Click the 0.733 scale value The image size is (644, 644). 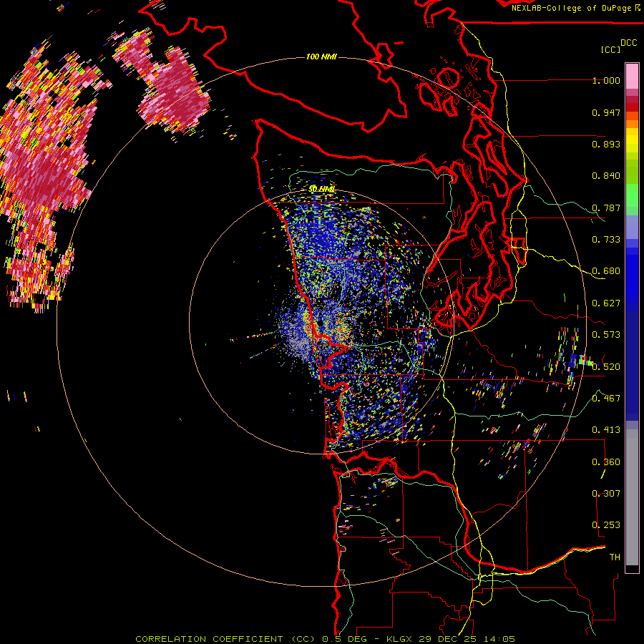click(606, 240)
